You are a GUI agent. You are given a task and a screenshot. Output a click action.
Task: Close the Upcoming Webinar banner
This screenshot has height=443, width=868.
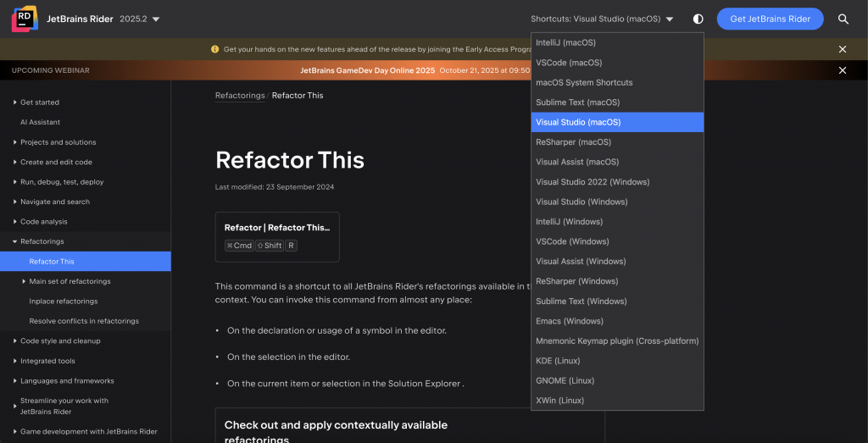pos(843,70)
